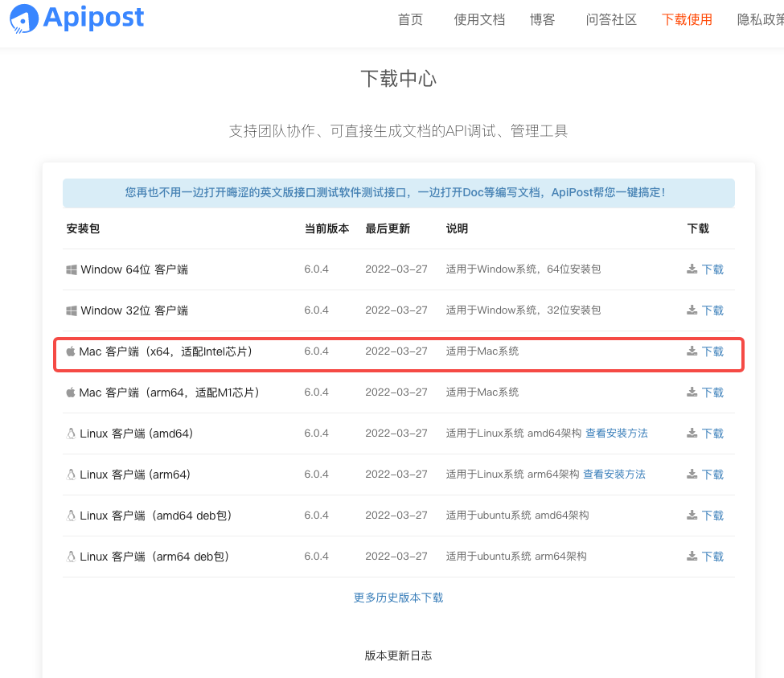Click the blue banner about ApiPost帮您一键搞定
Viewport: 784px width, 678px height.
click(x=399, y=193)
